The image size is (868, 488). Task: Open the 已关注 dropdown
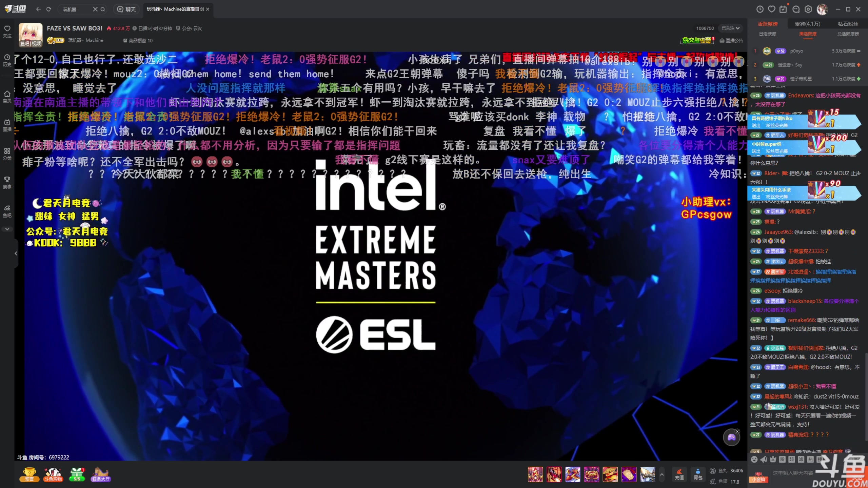point(730,28)
